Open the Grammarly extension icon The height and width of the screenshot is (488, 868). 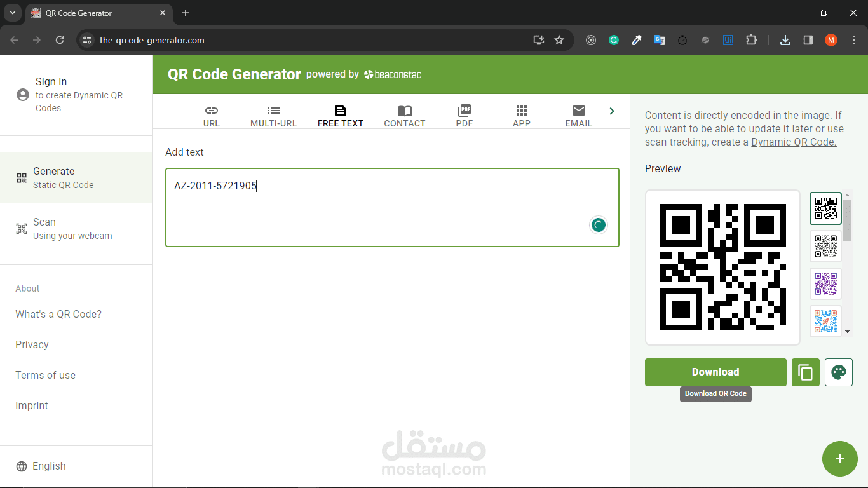(x=614, y=40)
